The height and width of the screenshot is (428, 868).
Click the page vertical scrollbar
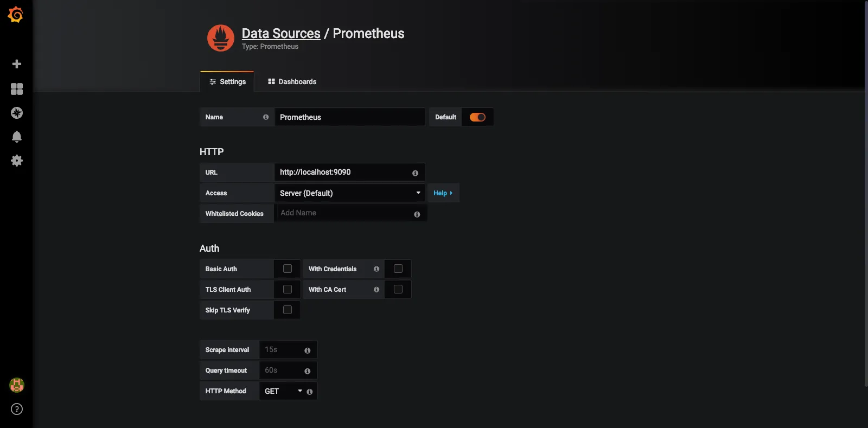click(x=865, y=194)
